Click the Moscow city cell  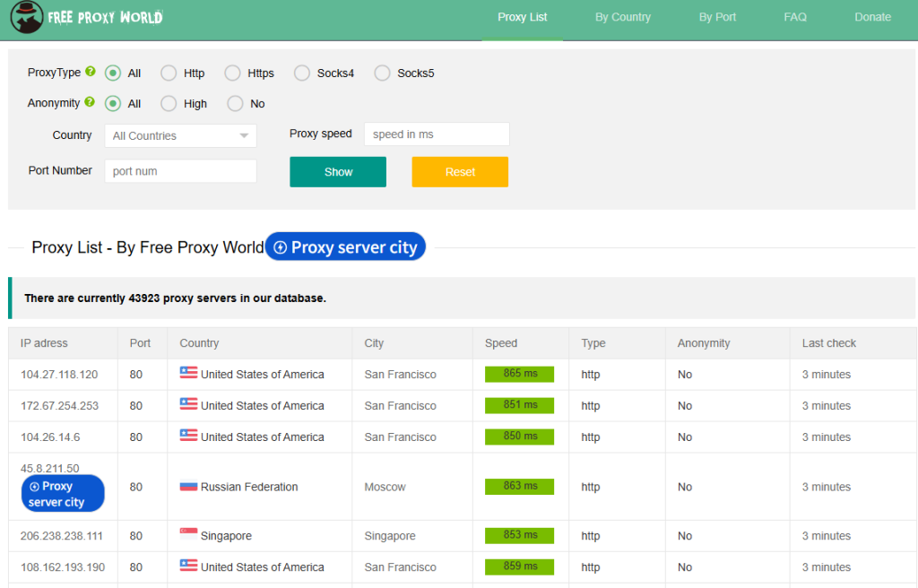(x=385, y=487)
